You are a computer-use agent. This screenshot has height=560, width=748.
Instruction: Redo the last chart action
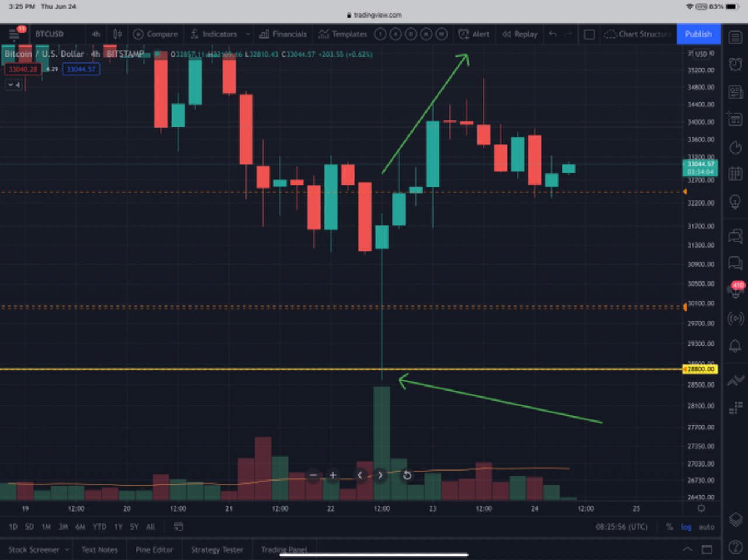coord(568,34)
